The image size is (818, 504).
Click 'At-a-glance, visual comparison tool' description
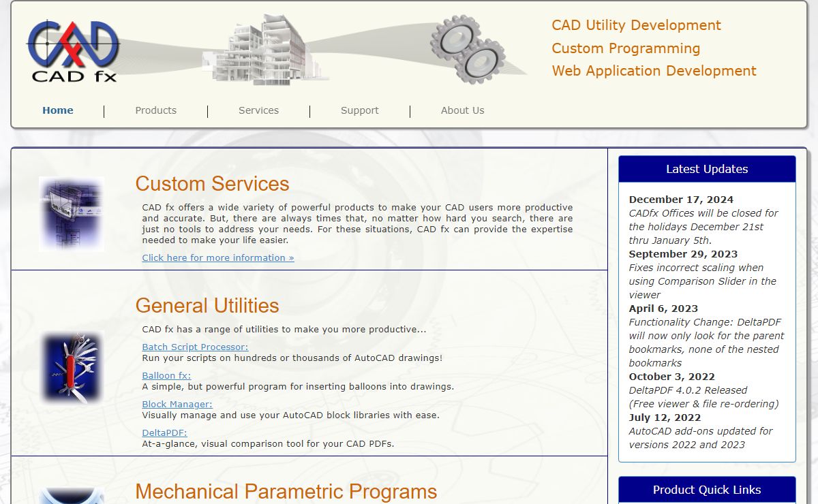tap(268, 443)
